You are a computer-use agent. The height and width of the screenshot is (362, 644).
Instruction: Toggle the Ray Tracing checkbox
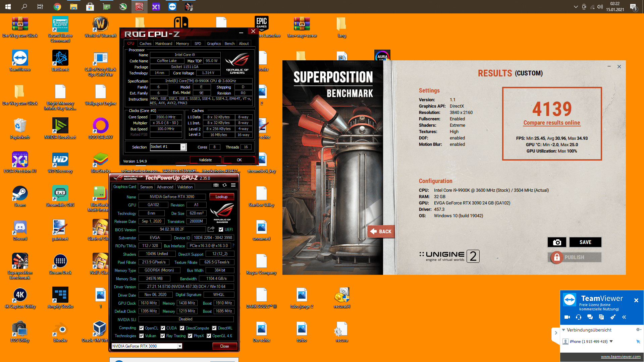(163, 336)
